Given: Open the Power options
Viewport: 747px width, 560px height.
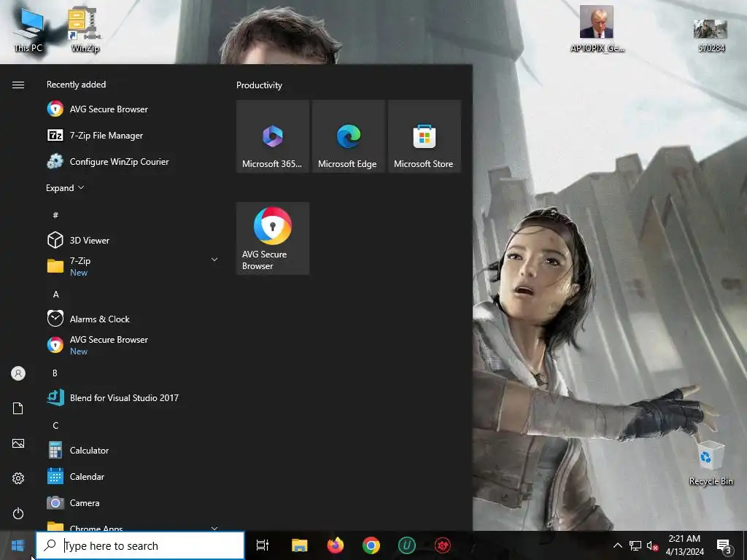Looking at the screenshot, I should pos(18,513).
